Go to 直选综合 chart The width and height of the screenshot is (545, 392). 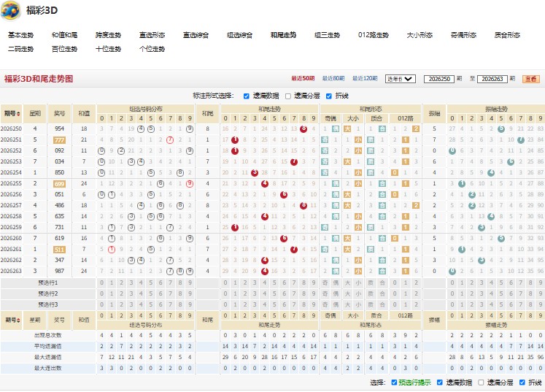196,35
